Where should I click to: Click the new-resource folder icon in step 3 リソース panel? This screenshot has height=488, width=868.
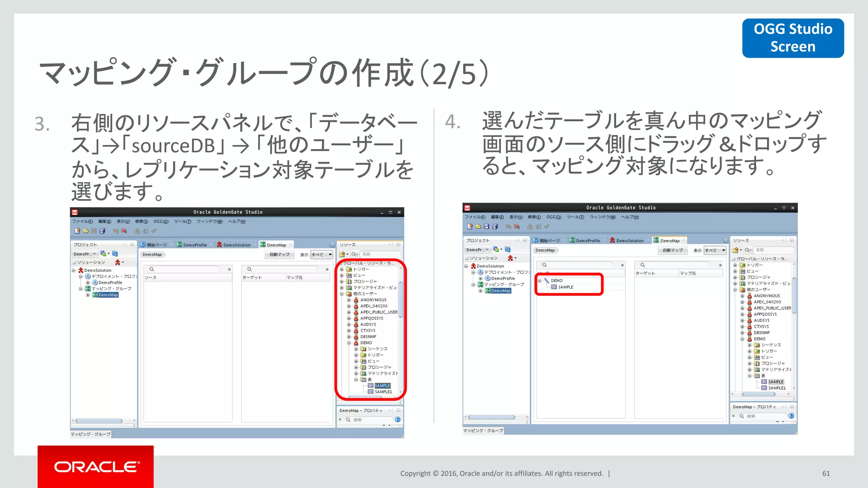pyautogui.click(x=342, y=254)
